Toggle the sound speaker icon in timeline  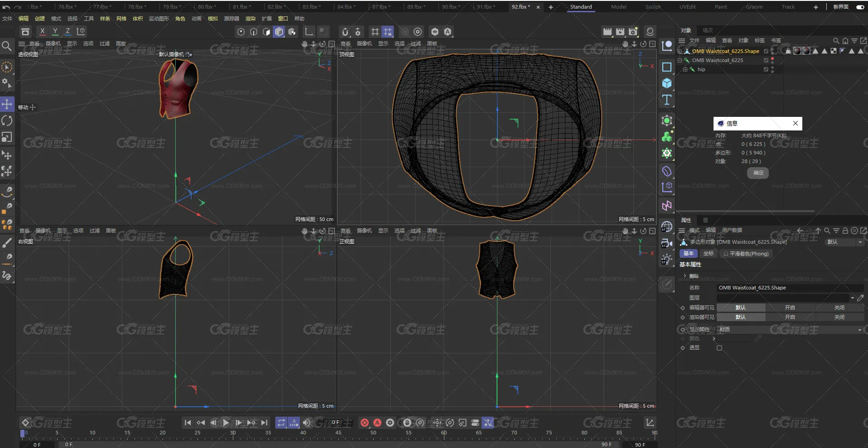tap(307, 423)
